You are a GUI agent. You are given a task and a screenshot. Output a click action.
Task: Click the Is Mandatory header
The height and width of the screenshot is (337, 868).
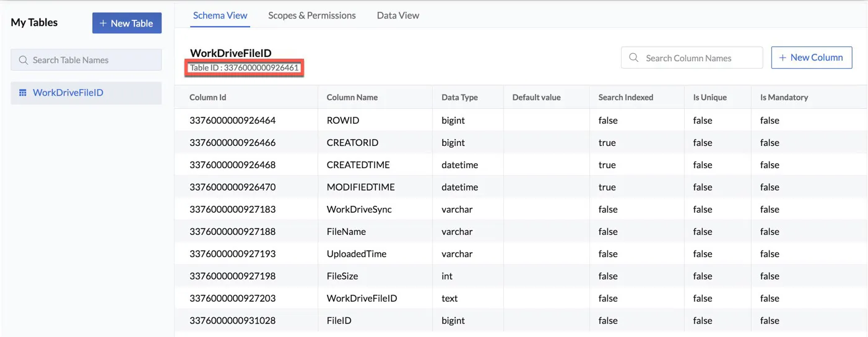[784, 97]
